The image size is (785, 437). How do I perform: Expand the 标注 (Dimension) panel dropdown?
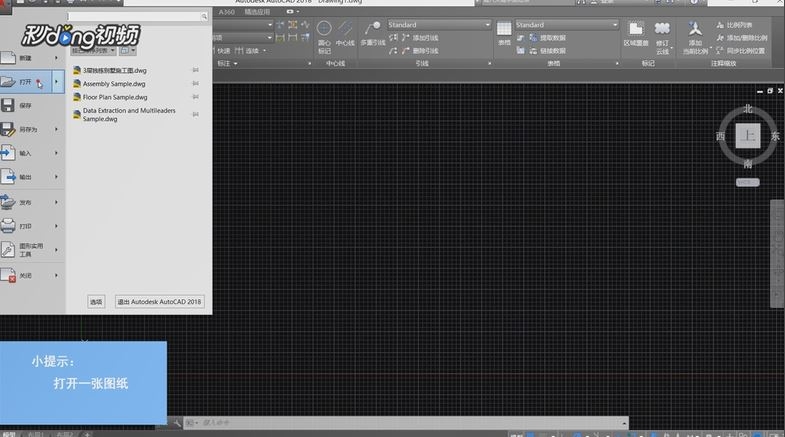(x=227, y=64)
